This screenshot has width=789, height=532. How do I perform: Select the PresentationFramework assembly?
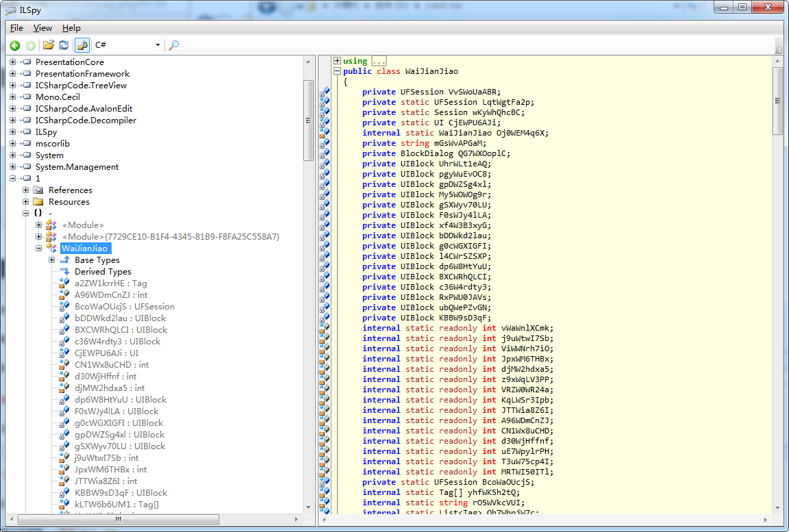(x=82, y=74)
